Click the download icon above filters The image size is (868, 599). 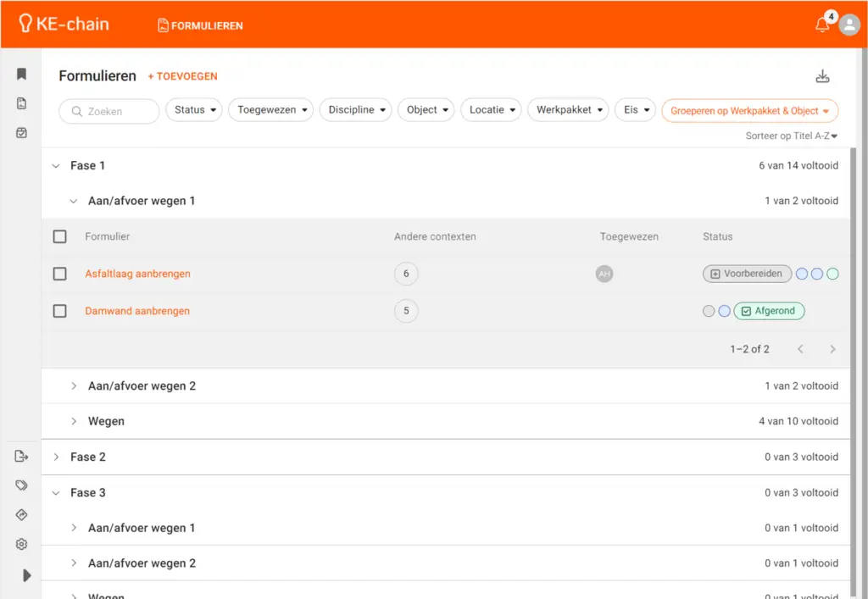click(x=822, y=76)
